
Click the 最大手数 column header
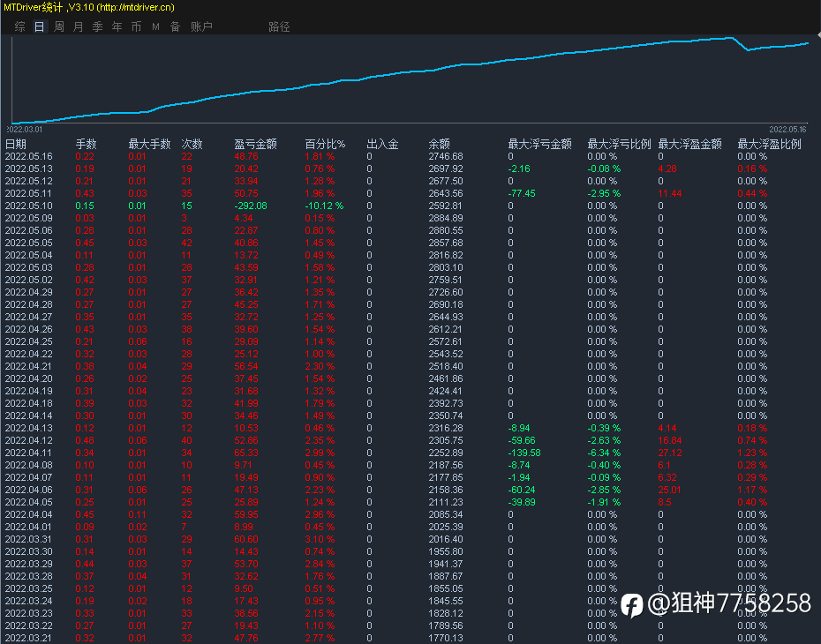pos(150,144)
